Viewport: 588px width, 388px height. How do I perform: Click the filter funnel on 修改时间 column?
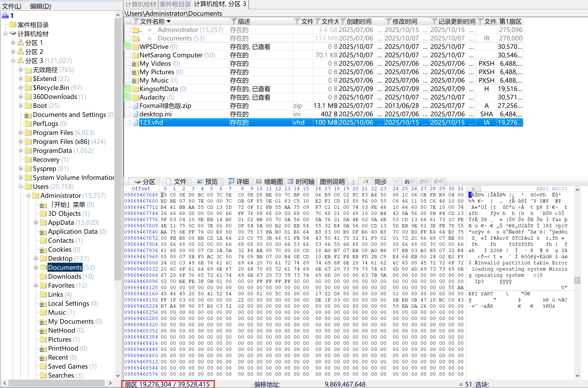point(388,21)
